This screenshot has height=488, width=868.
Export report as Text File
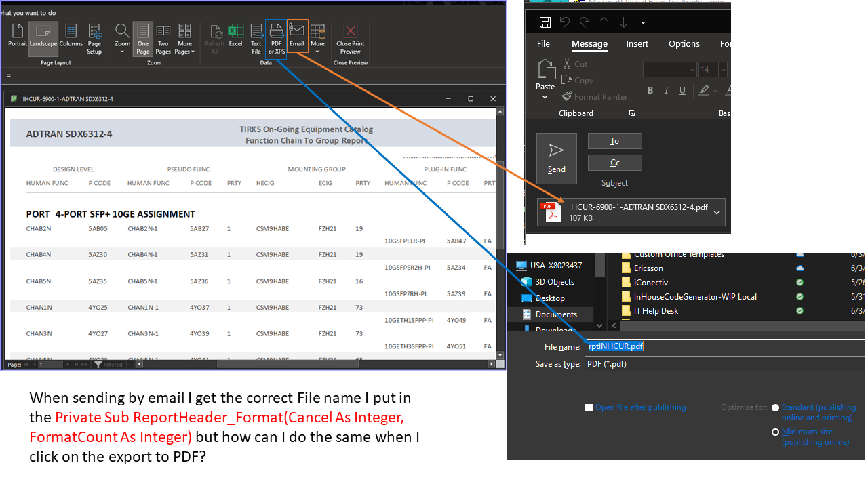pos(256,37)
